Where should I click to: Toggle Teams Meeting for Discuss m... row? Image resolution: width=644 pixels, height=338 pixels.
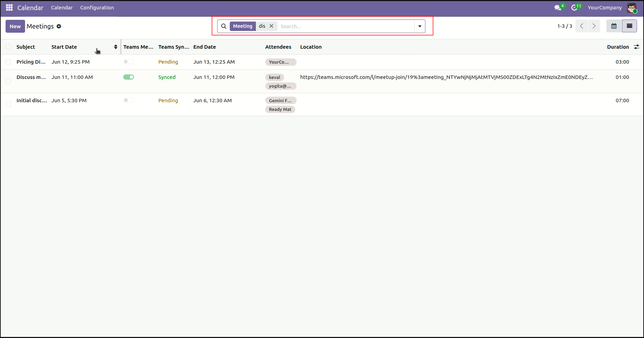128,77
